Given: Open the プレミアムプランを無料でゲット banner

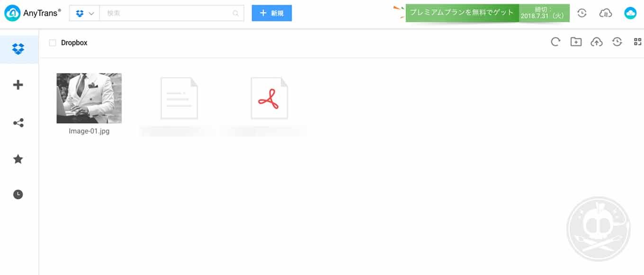Looking at the screenshot, I should click(462, 13).
